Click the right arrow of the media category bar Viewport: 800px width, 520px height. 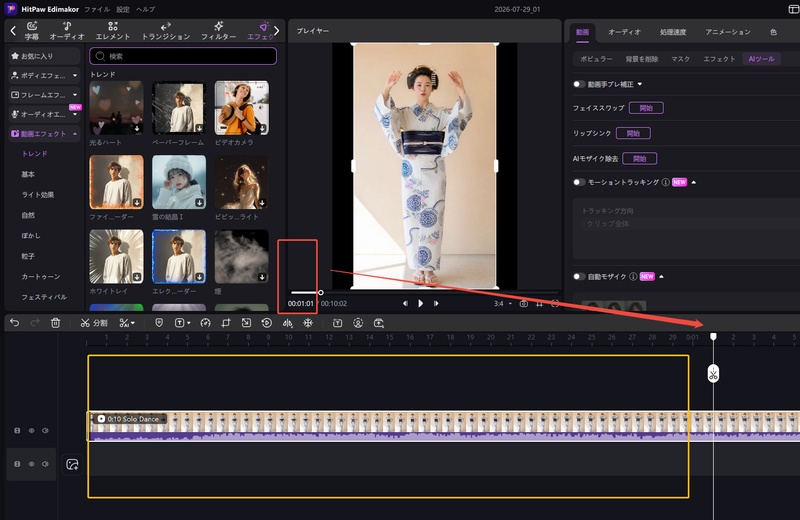[277, 31]
